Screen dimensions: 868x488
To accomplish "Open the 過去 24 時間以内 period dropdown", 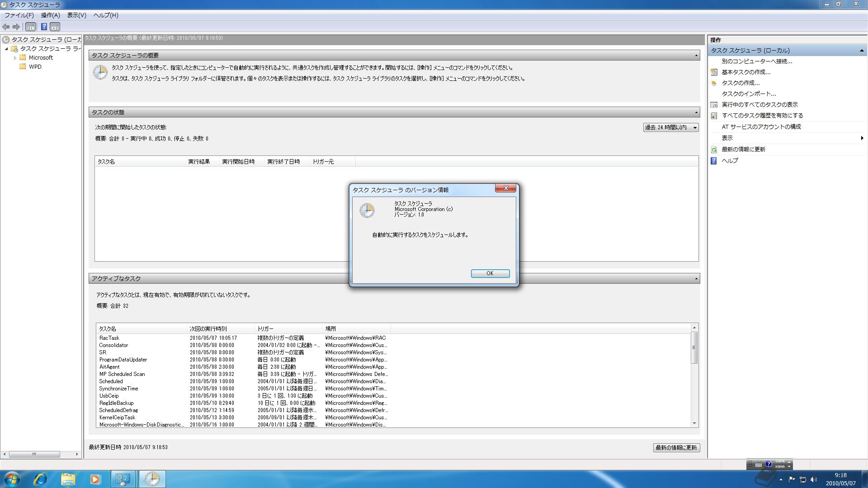I will [x=671, y=128].
